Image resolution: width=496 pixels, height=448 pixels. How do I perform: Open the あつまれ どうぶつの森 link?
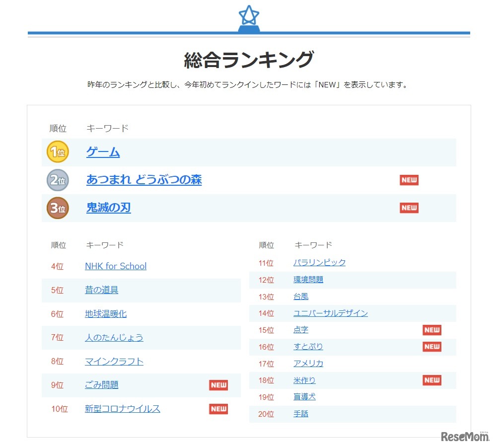144,180
